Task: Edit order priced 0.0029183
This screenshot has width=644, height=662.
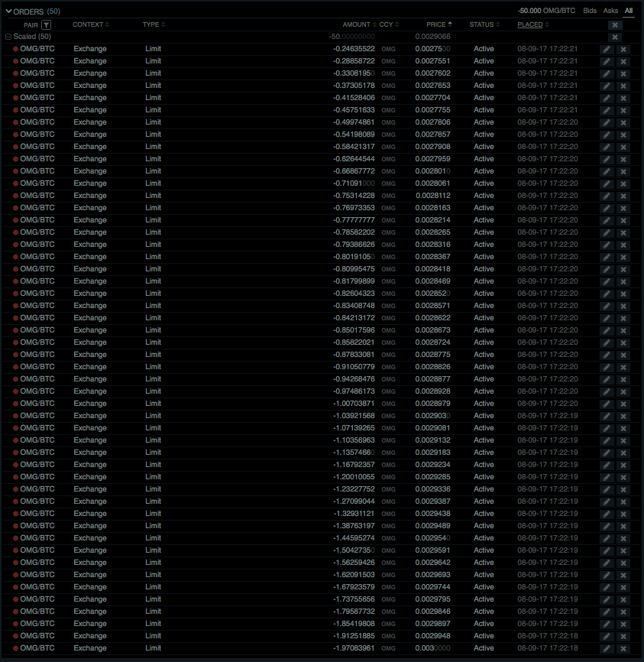Action: click(606, 453)
